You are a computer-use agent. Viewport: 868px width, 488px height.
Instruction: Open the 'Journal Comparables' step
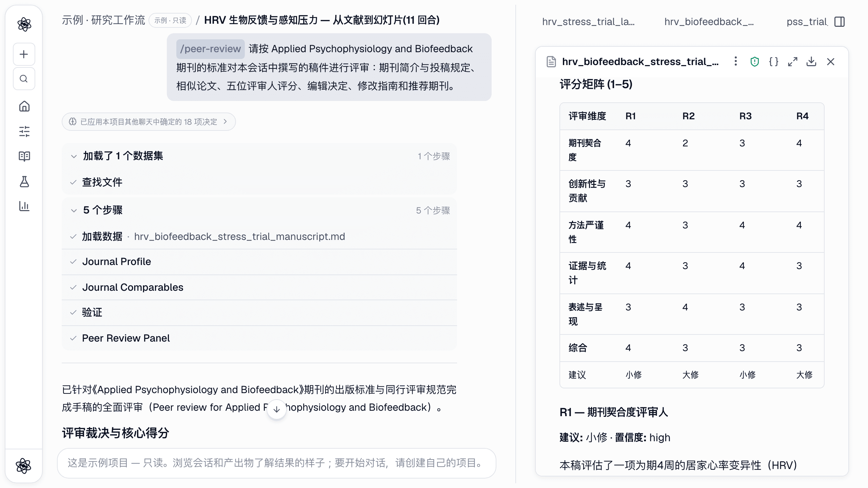[259, 287]
